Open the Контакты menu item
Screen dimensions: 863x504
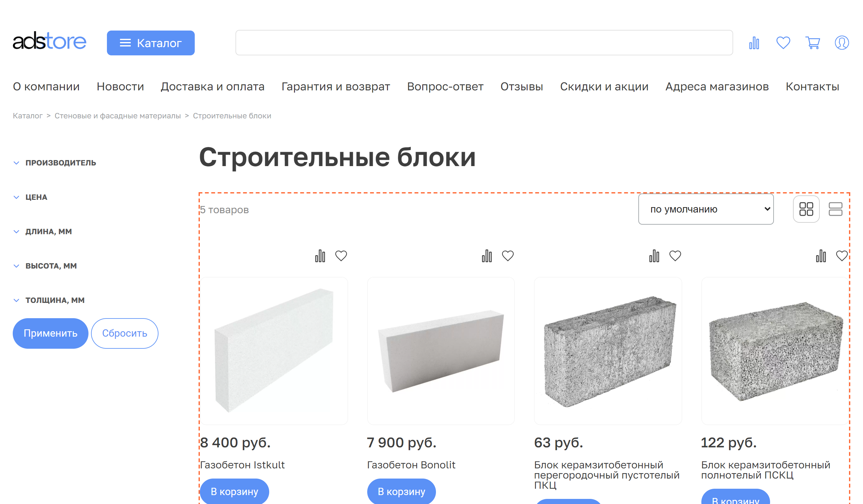point(812,87)
